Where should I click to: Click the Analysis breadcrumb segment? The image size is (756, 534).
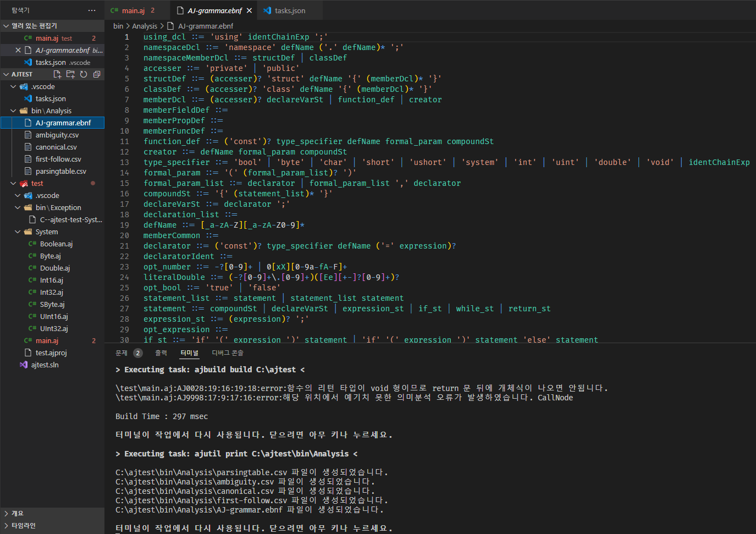pyautogui.click(x=145, y=26)
